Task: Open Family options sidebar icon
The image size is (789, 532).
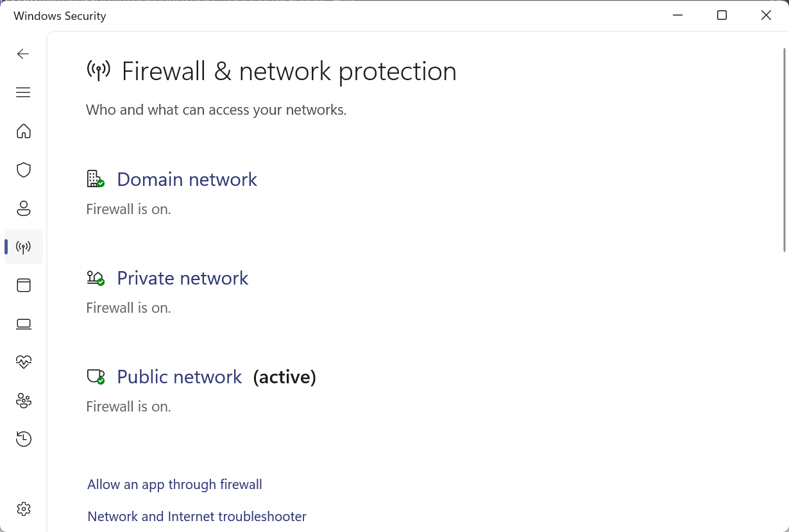Action: [x=24, y=401]
